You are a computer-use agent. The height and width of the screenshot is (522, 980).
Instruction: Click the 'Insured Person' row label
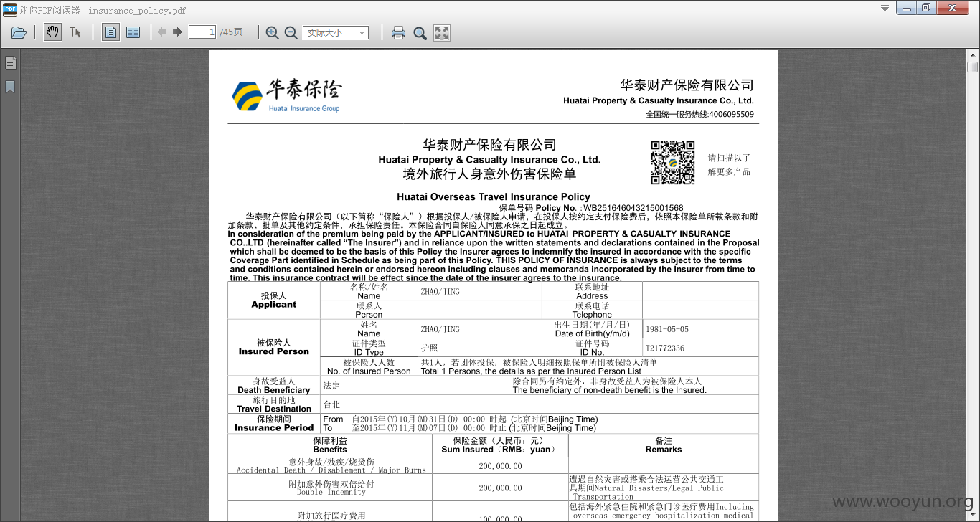click(274, 351)
